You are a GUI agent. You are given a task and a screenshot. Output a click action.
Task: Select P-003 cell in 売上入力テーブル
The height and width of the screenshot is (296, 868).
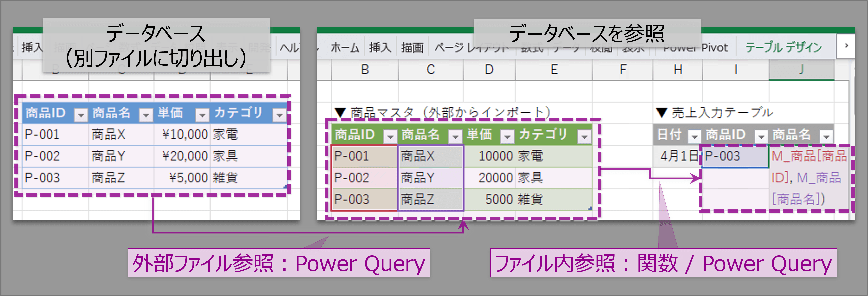tap(736, 156)
